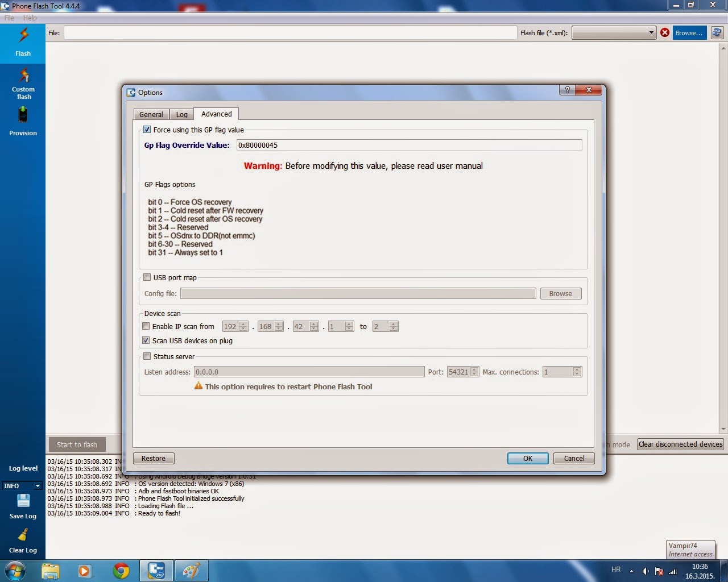Click the Clear Log broom icon
This screenshot has width=728, height=582.
tap(23, 535)
